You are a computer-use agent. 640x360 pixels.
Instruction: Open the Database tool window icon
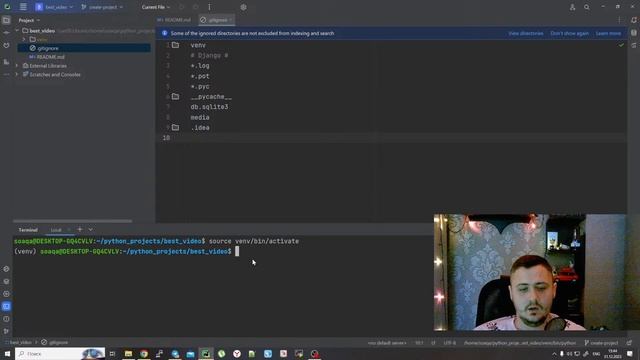point(634,33)
